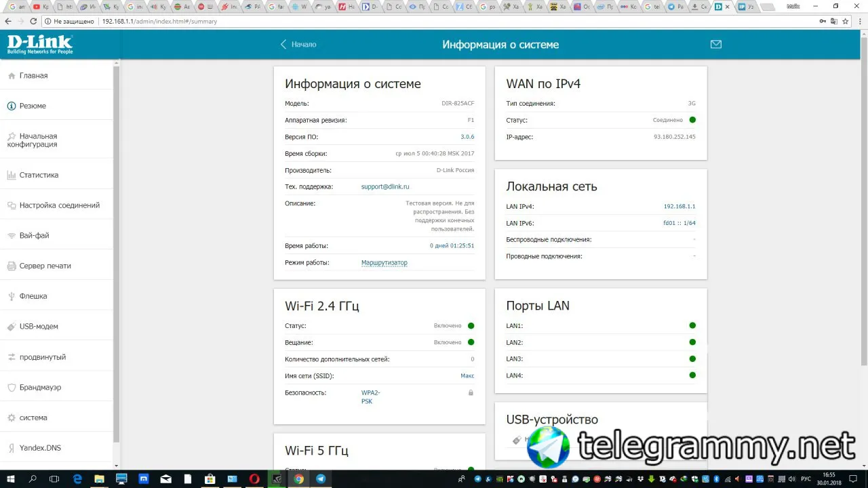
Task: Click the Порты LAN card heading
Action: pos(538,306)
